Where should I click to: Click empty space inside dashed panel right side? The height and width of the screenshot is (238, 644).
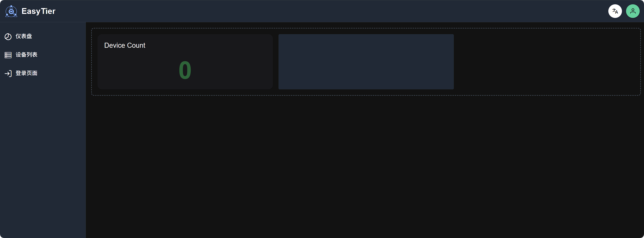[x=547, y=62]
